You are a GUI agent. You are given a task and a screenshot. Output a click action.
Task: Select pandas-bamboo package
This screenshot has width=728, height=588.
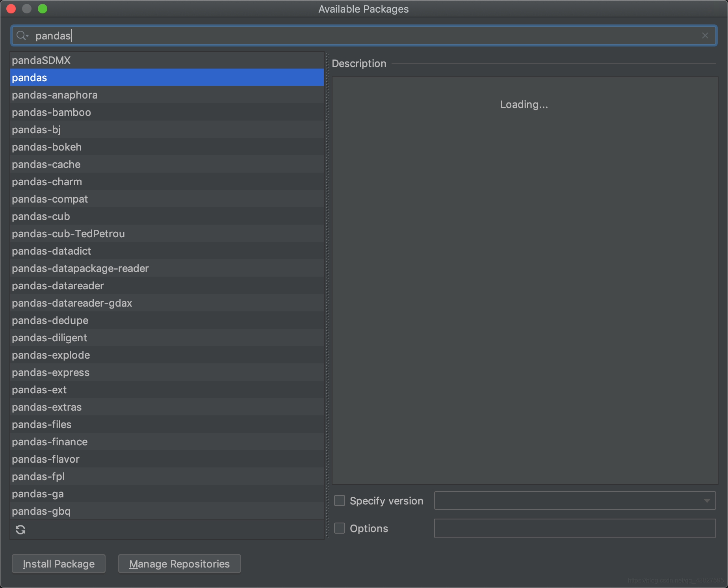pos(167,112)
